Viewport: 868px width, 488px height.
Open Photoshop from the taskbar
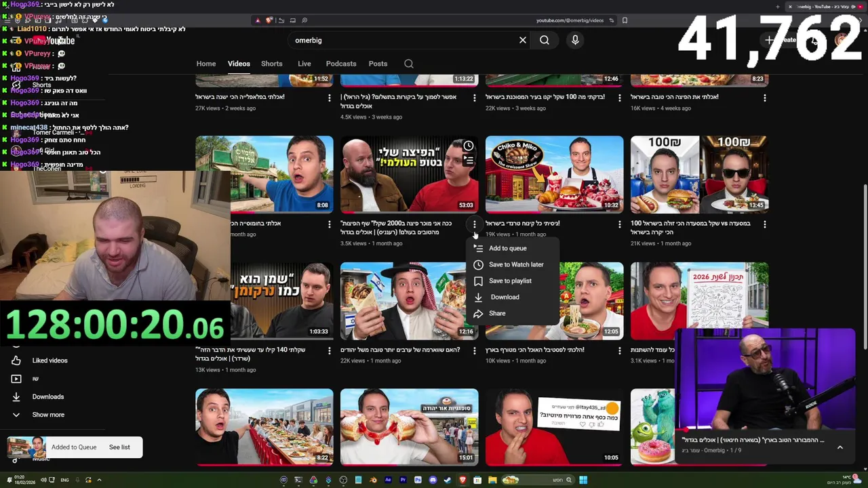[418, 480]
